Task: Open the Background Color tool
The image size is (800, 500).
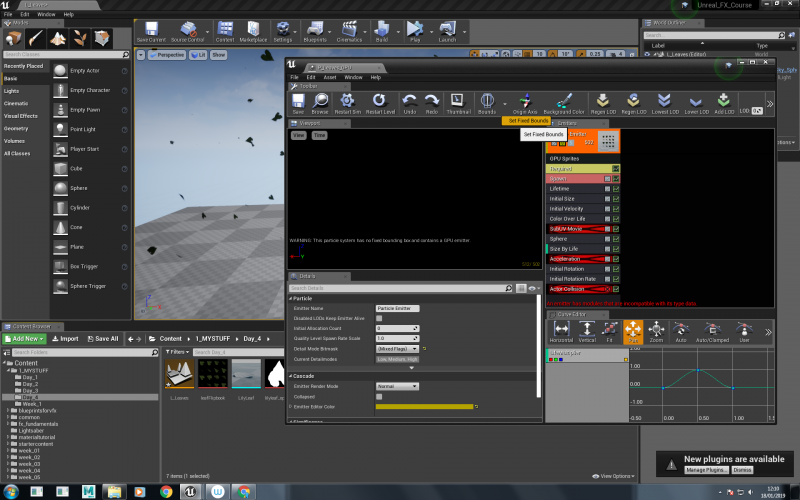Action: pyautogui.click(x=564, y=104)
